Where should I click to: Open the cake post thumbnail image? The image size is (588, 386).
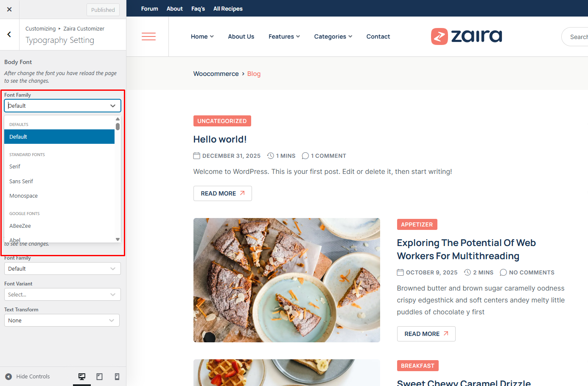point(287,280)
